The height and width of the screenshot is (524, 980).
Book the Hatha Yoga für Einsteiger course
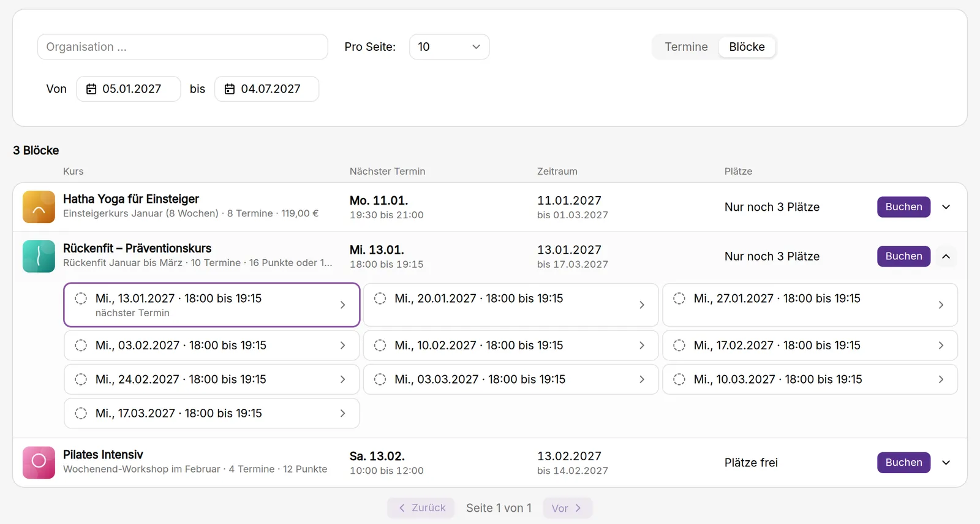pyautogui.click(x=903, y=207)
